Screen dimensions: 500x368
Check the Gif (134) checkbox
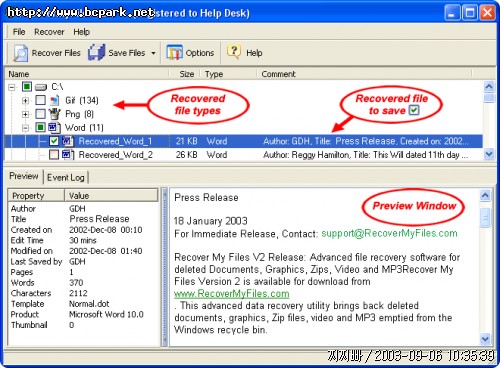41,100
